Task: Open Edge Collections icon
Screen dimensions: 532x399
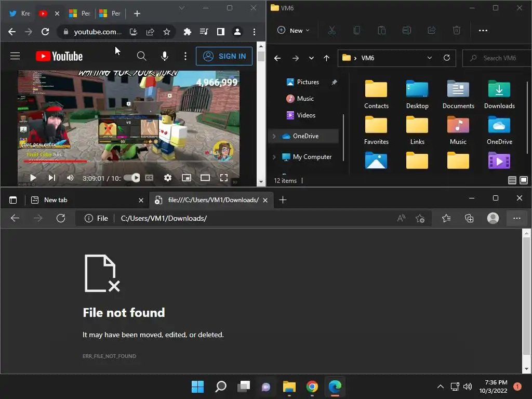Action: (469, 219)
